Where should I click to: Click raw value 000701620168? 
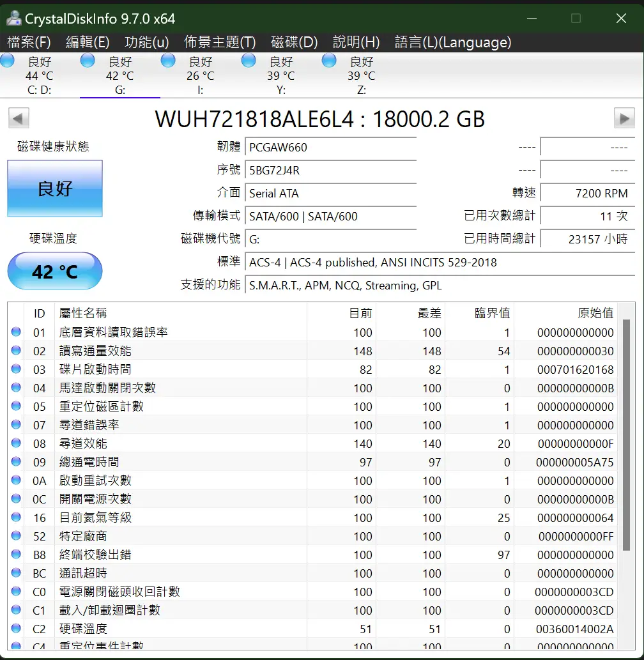(575, 370)
